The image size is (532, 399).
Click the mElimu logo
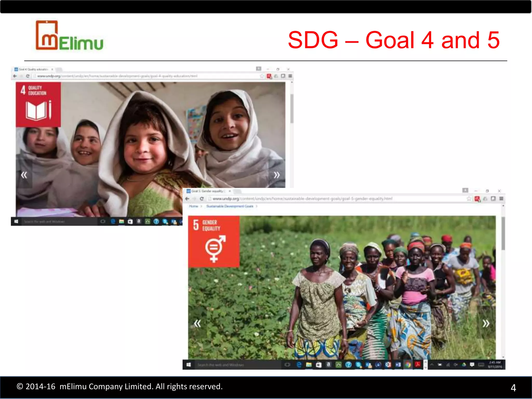70,35
